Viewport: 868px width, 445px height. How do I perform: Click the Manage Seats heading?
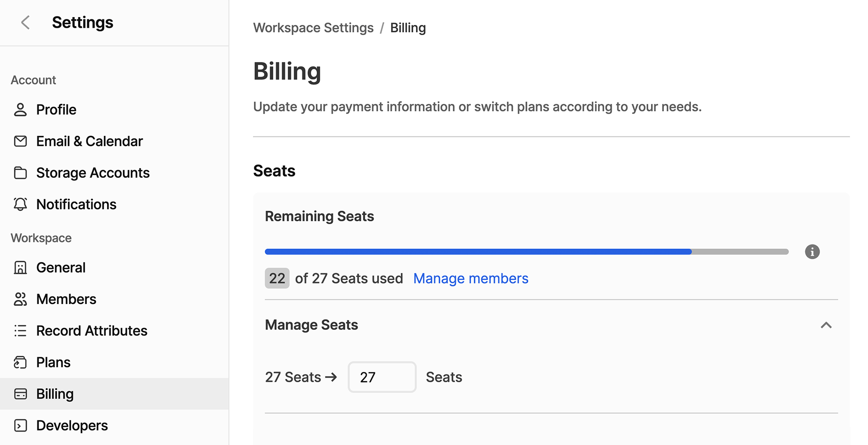(x=311, y=325)
